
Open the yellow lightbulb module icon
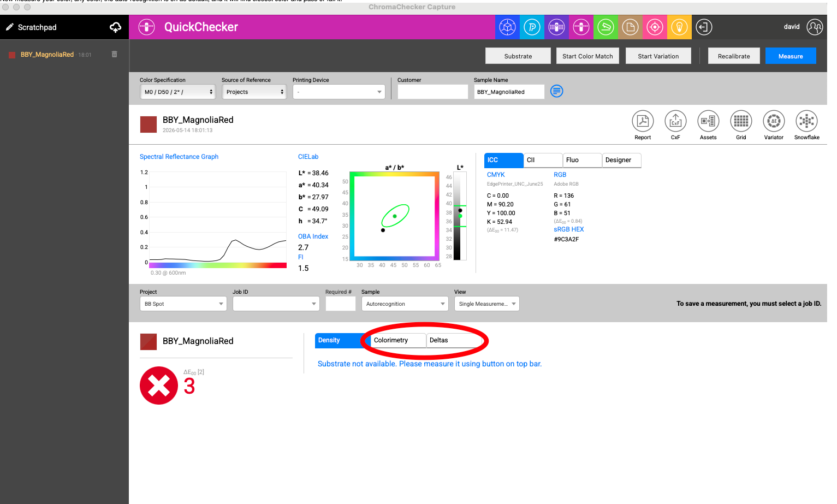coord(679,27)
